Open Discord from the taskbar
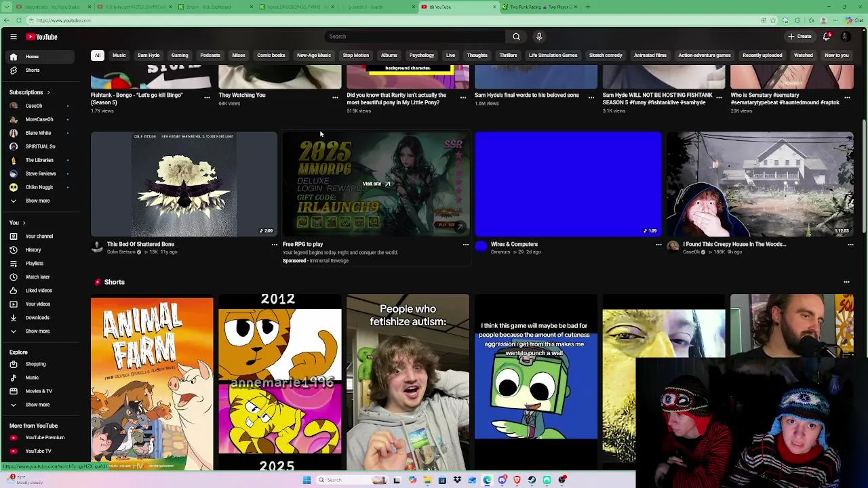Viewport: 868px width, 488px height. (502, 480)
